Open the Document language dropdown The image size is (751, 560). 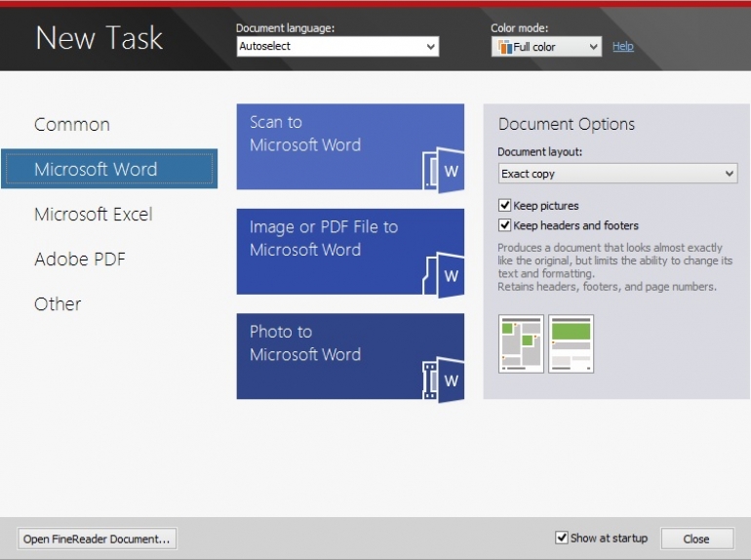click(x=337, y=47)
